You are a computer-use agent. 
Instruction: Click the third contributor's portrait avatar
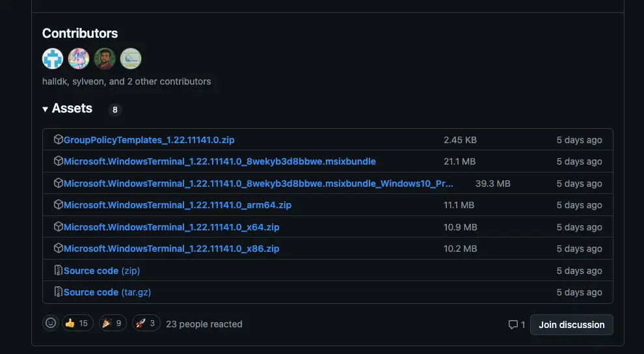point(105,59)
